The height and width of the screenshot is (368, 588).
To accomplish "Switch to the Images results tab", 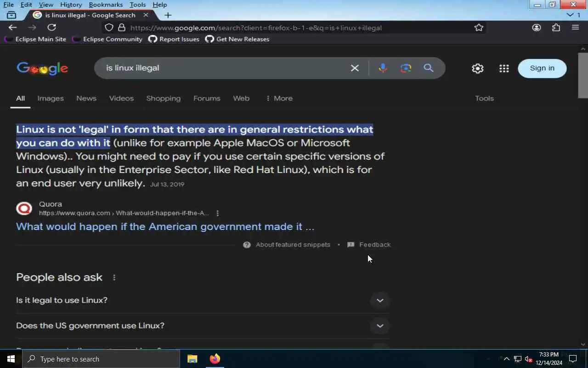I will 51,98.
